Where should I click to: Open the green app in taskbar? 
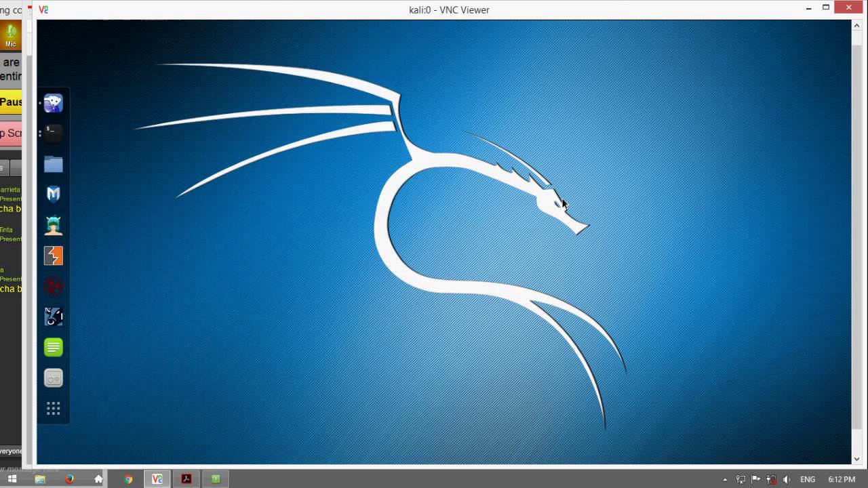point(216,479)
